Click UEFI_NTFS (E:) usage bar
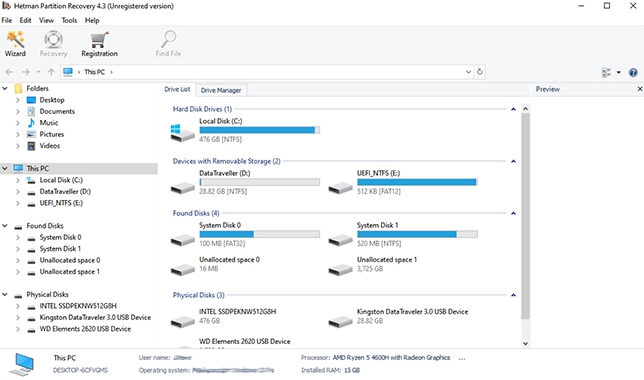 (417, 182)
